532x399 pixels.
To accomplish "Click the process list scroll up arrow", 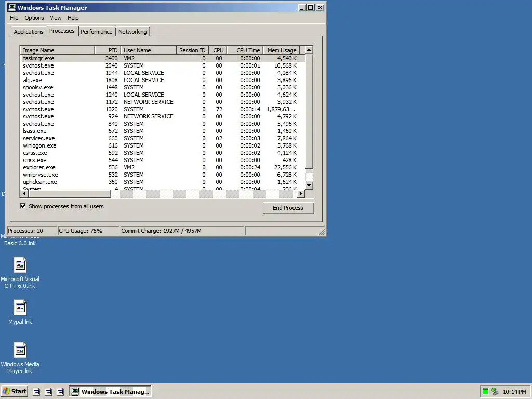I will [x=309, y=50].
